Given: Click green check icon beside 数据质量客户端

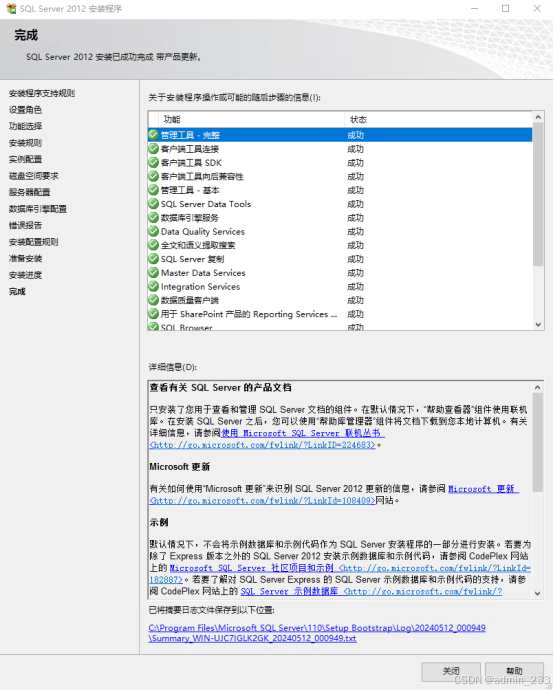Looking at the screenshot, I should [153, 300].
